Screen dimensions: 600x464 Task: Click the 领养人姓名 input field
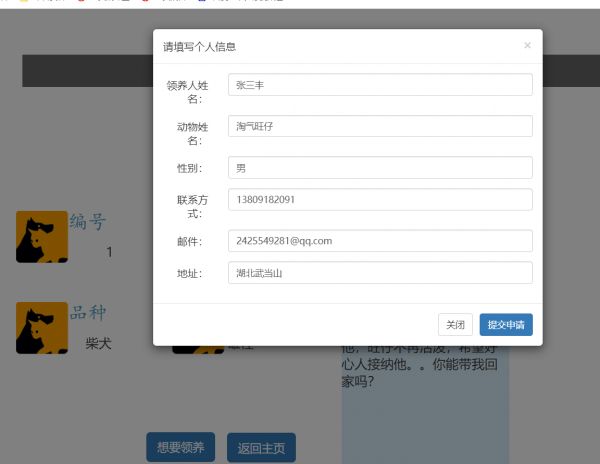[380, 85]
